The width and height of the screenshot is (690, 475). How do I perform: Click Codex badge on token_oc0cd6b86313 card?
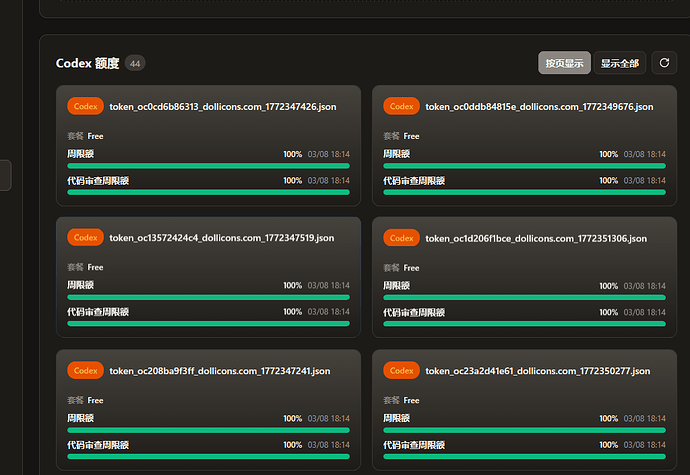(x=85, y=106)
